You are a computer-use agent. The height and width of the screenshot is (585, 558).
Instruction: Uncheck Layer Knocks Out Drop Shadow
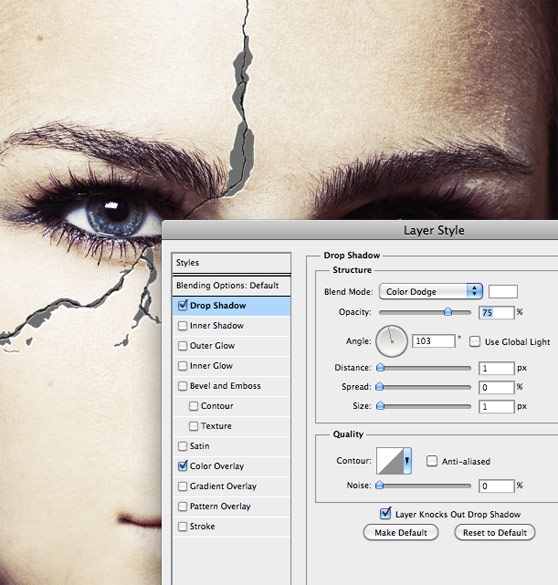(385, 513)
